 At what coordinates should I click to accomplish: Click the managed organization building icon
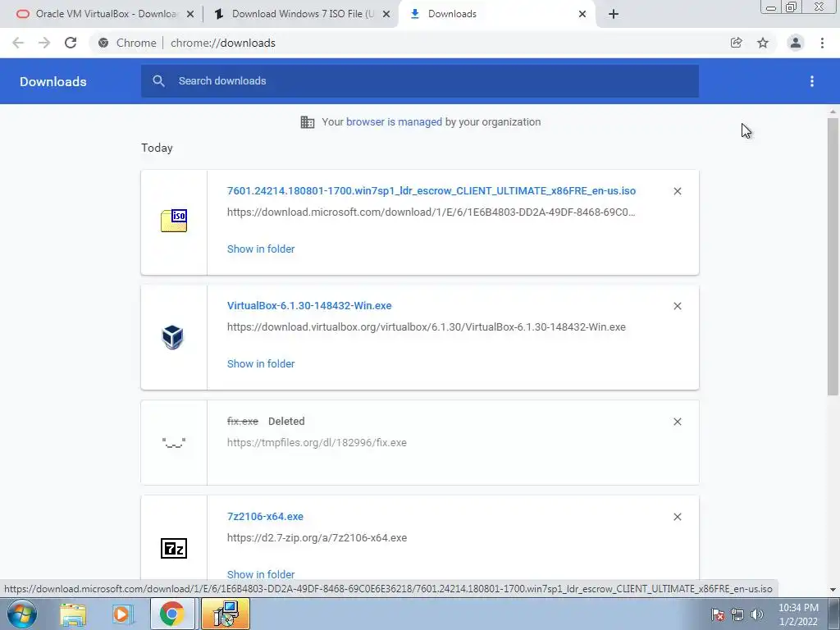coord(308,122)
